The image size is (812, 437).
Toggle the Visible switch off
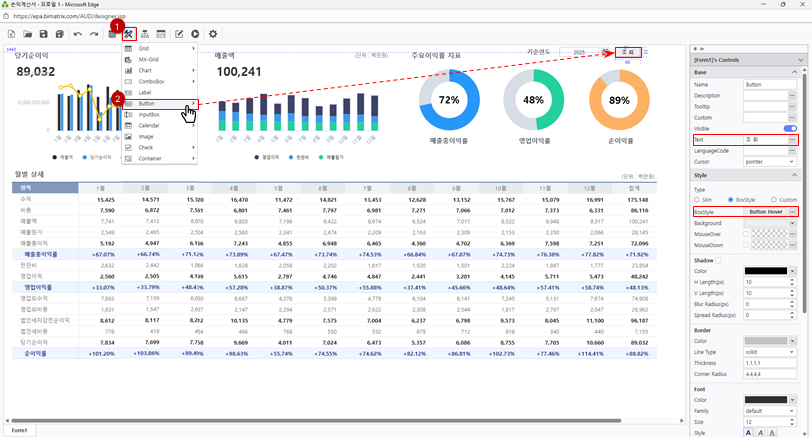pyautogui.click(x=790, y=129)
